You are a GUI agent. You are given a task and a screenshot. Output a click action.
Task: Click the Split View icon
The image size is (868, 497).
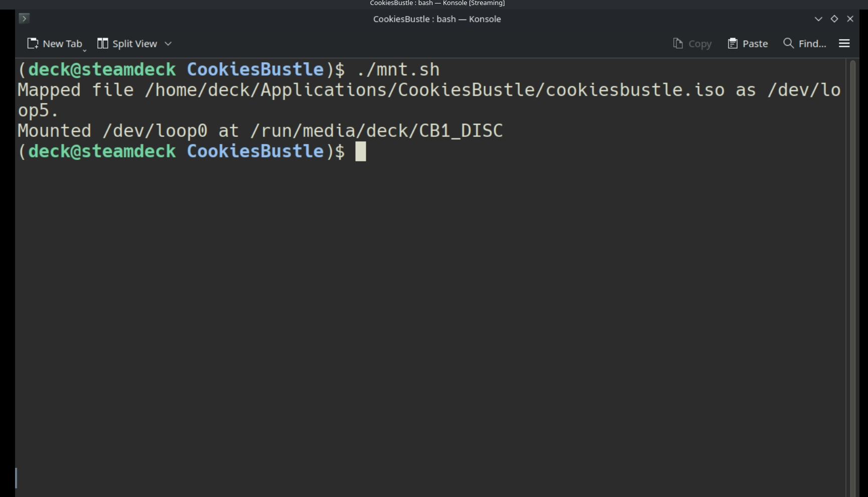pyautogui.click(x=102, y=44)
